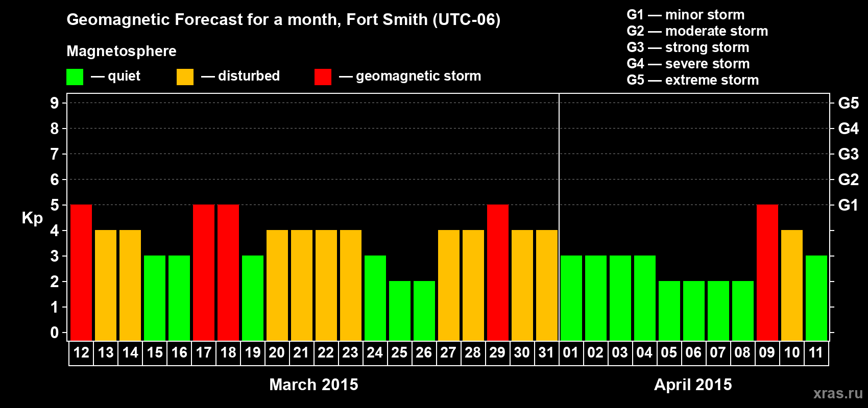The height and width of the screenshot is (408, 868).
Task: Select the green bar for April 11
Action: [816, 298]
